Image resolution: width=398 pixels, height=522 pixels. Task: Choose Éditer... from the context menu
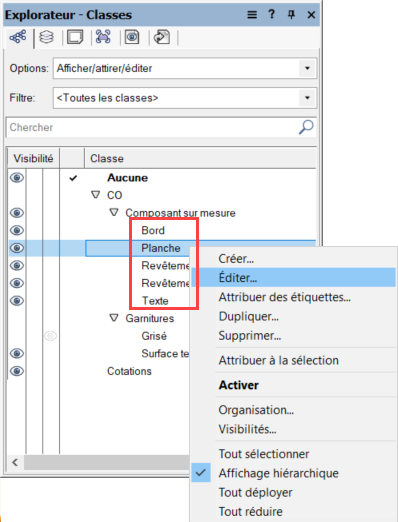[238, 278]
